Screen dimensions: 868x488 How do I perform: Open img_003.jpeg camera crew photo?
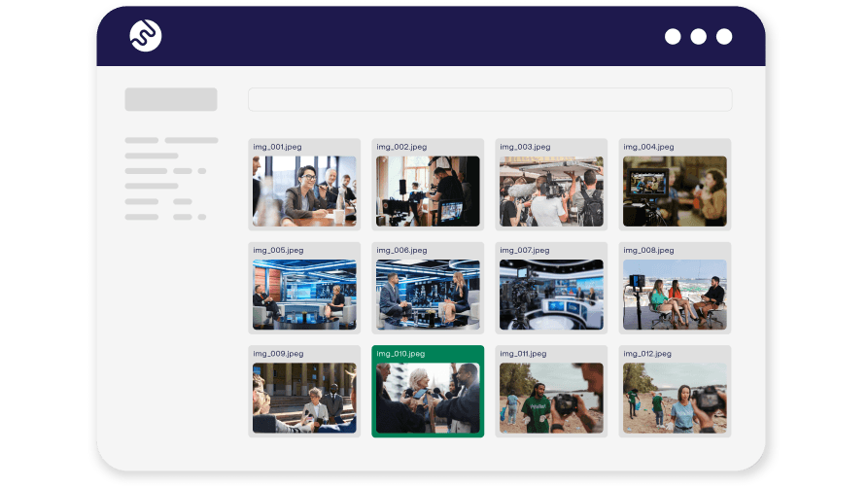(551, 191)
